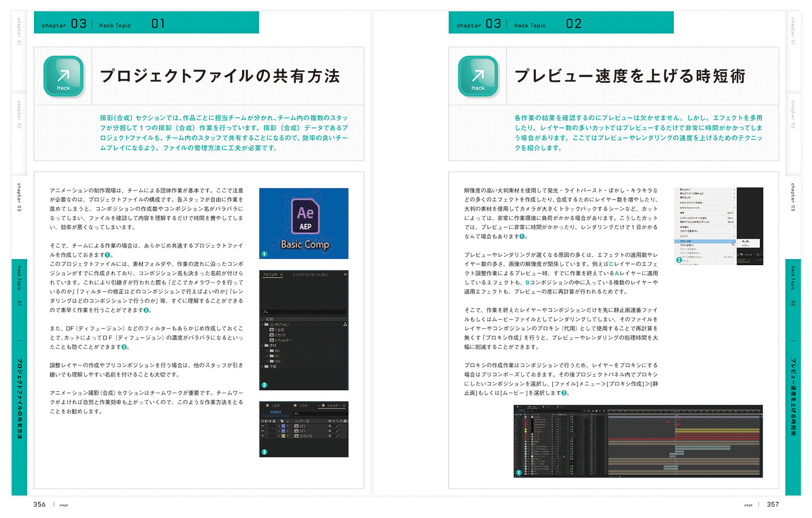Select the 2カメラ composition item
The height and width of the screenshot is (518, 812).
(x=278, y=335)
